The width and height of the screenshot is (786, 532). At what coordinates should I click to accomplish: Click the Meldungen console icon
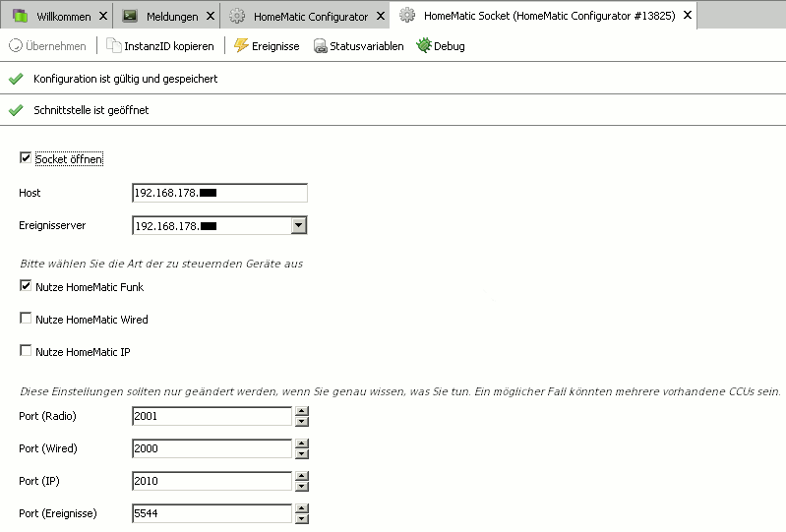(130, 16)
